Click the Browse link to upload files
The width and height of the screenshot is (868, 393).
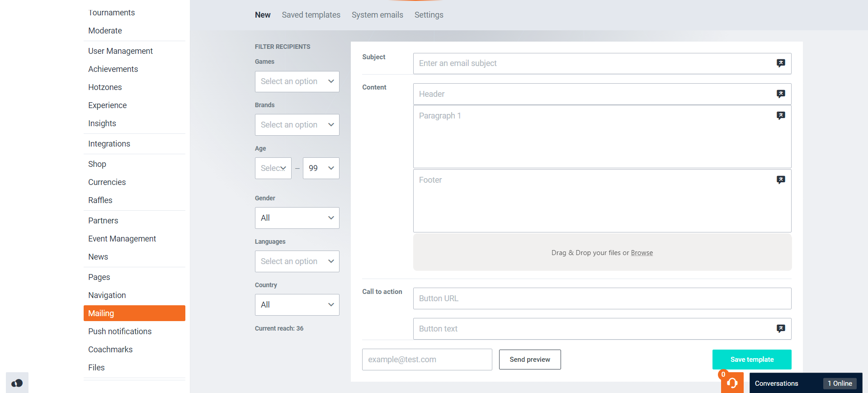pos(642,253)
